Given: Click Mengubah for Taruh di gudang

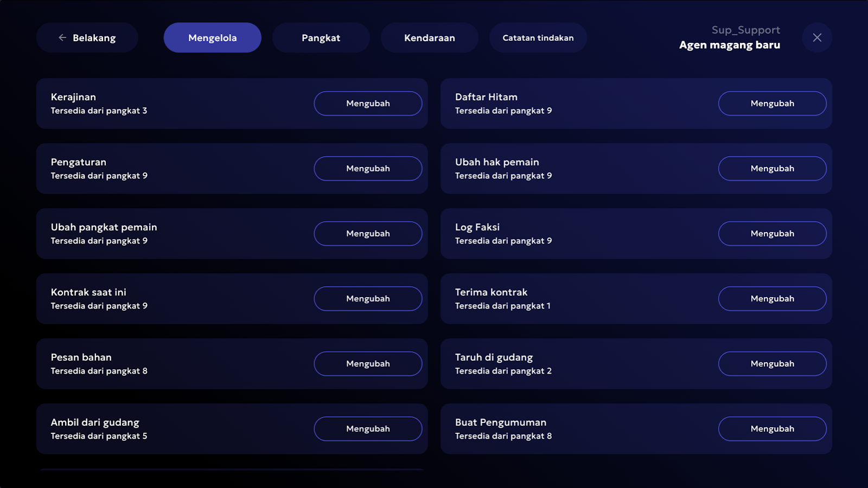Looking at the screenshot, I should pyautogui.click(x=773, y=364).
